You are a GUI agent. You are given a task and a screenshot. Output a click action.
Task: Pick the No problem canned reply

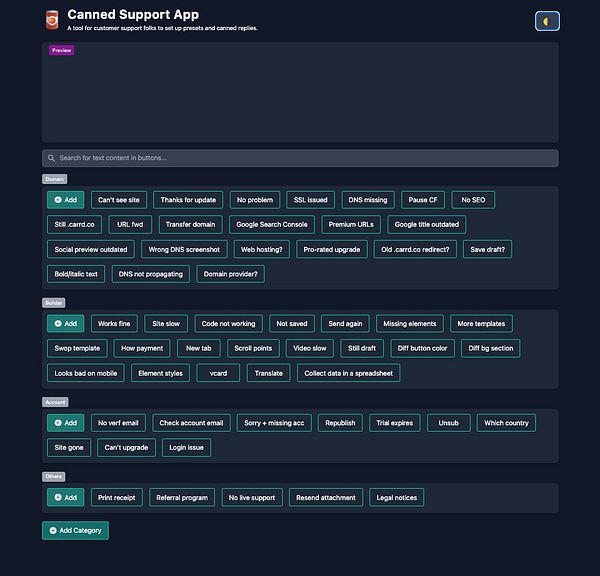(x=255, y=200)
